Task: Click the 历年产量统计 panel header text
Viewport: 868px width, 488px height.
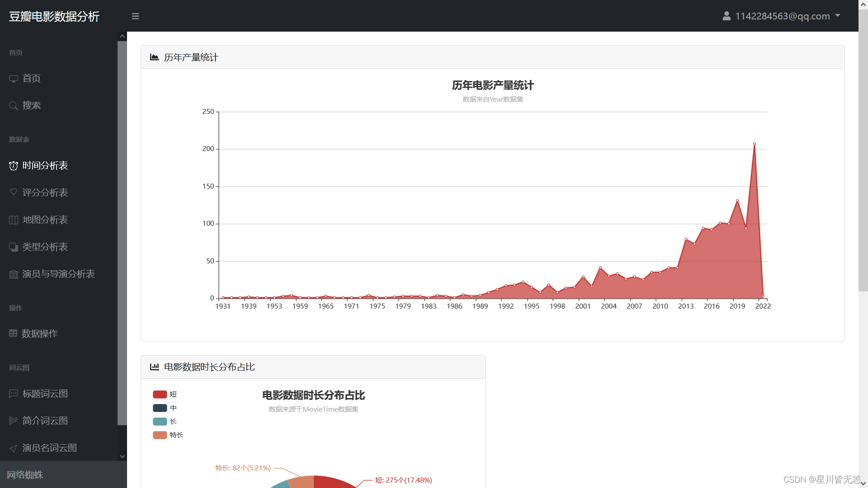Action: (x=191, y=57)
